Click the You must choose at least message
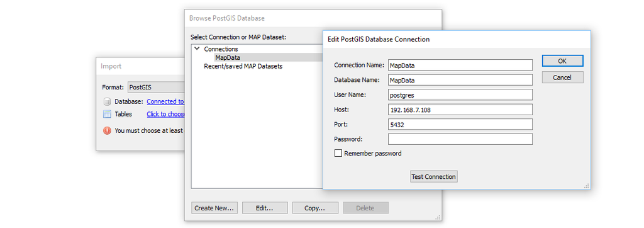The height and width of the screenshot is (228, 644). click(x=149, y=130)
